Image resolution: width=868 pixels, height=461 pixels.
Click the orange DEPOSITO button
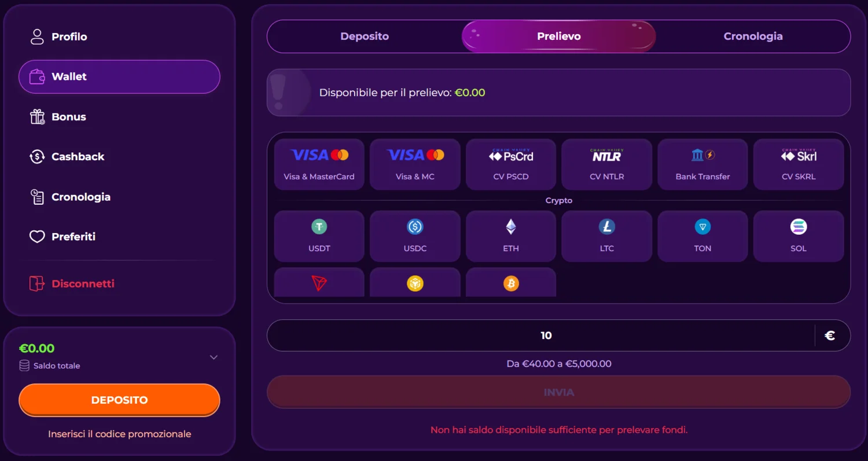pyautogui.click(x=119, y=400)
